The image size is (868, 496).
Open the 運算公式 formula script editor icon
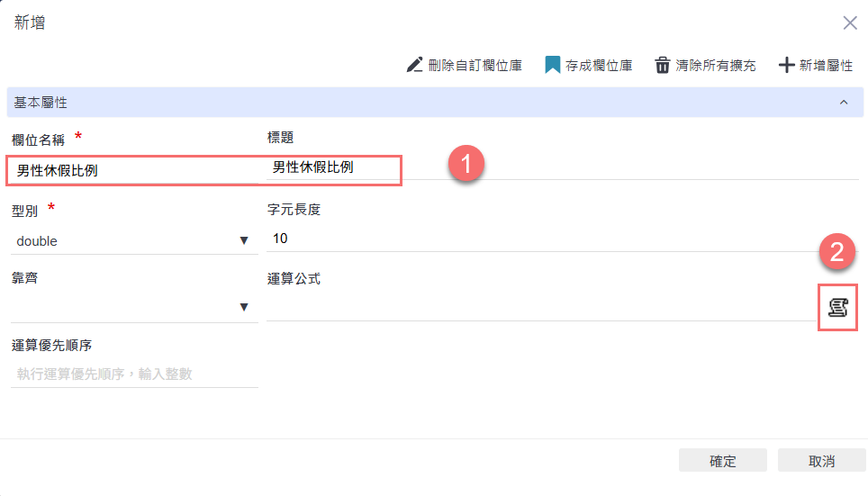click(837, 308)
